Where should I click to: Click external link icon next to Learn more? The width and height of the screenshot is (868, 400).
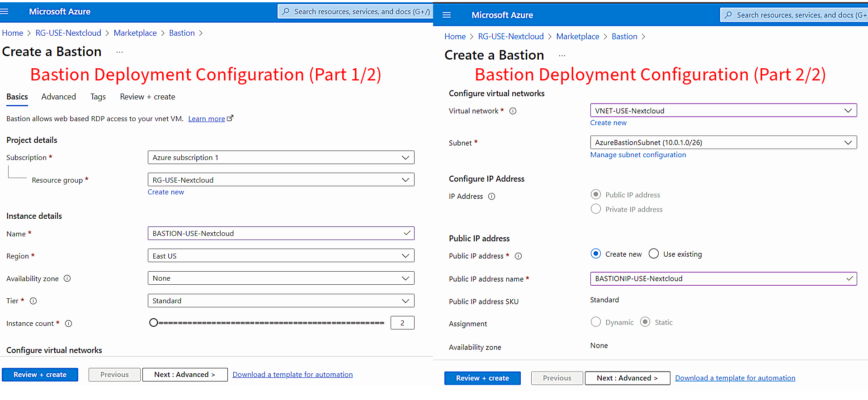[x=230, y=118]
